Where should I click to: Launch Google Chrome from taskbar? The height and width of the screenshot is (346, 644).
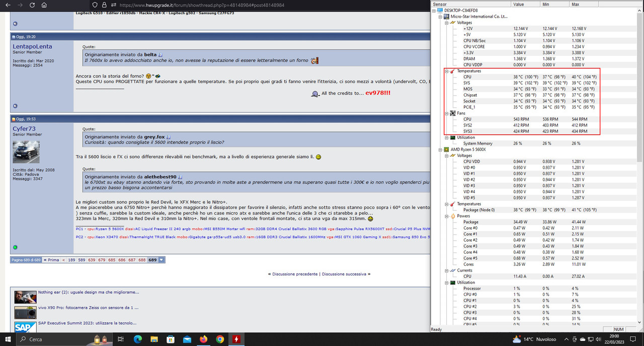pyautogui.click(x=220, y=339)
